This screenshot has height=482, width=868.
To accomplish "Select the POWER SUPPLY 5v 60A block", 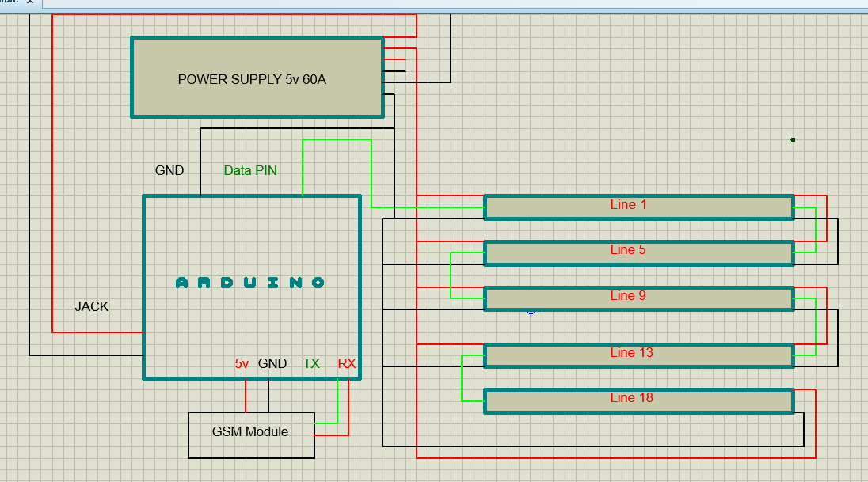I will [257, 78].
